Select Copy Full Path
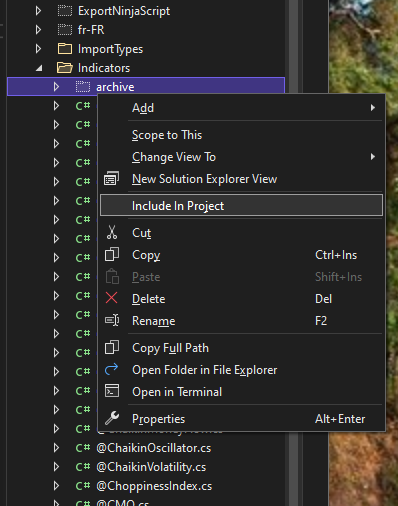 [x=241, y=348]
